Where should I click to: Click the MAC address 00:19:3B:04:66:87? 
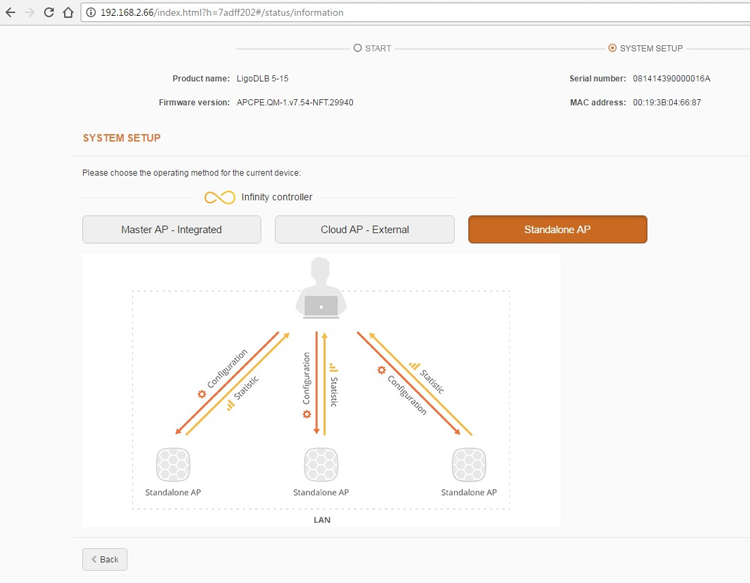pos(667,102)
